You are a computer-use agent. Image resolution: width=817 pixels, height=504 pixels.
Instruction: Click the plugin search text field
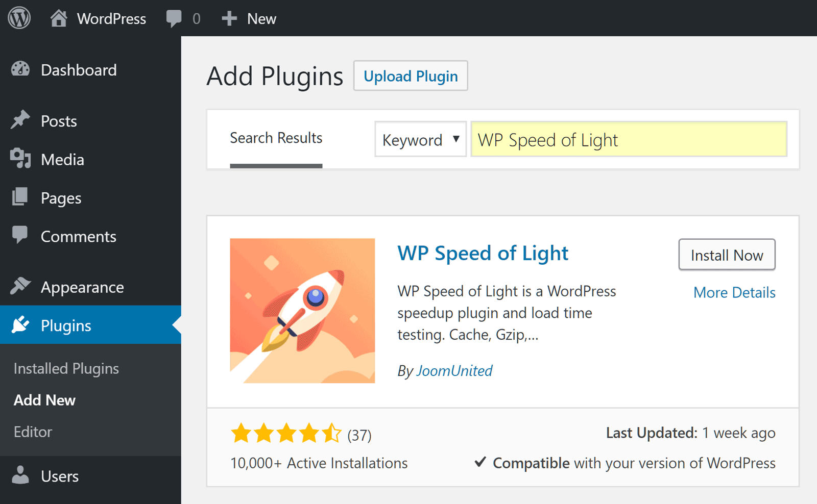[628, 139]
